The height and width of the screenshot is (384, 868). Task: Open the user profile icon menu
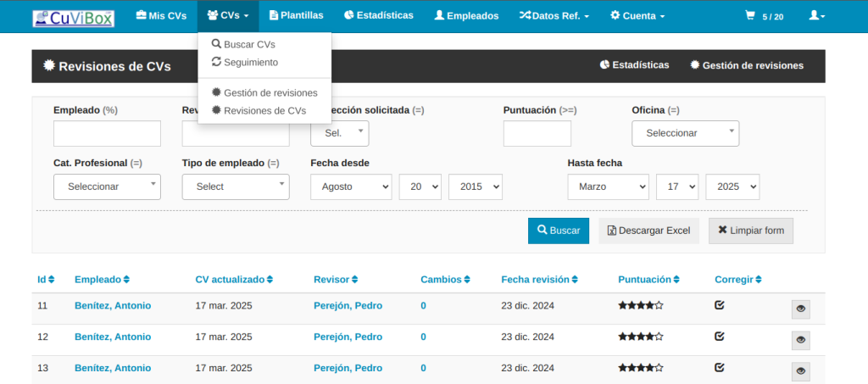[x=816, y=16]
